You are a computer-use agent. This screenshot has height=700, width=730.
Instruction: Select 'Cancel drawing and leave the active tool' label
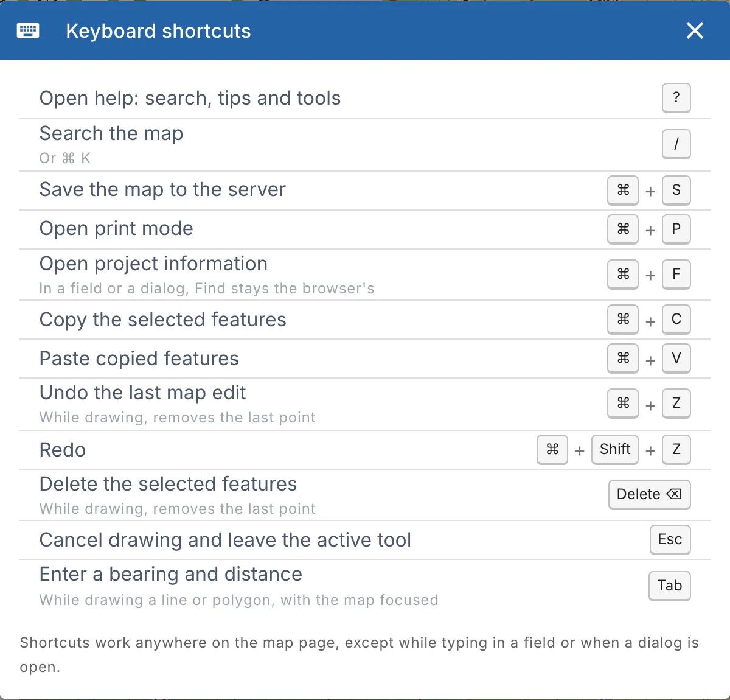pyautogui.click(x=226, y=541)
